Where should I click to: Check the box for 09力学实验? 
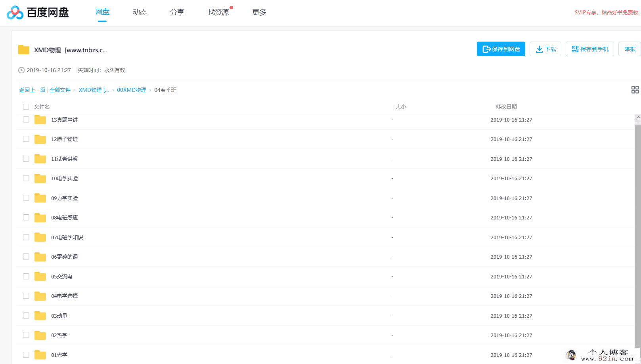tap(26, 198)
